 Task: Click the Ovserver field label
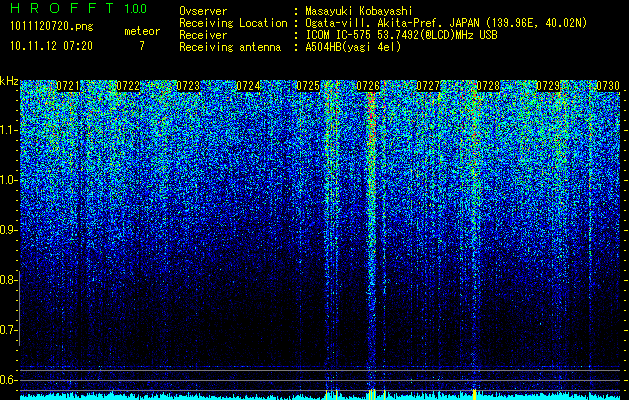(x=203, y=12)
